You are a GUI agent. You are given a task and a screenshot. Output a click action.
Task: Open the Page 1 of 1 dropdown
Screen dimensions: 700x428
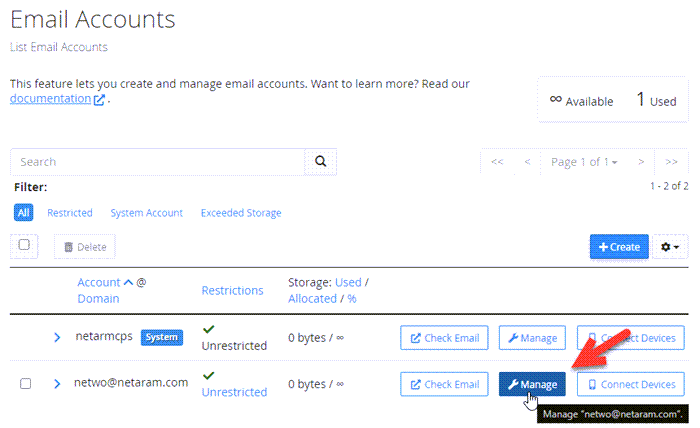pyautogui.click(x=584, y=162)
